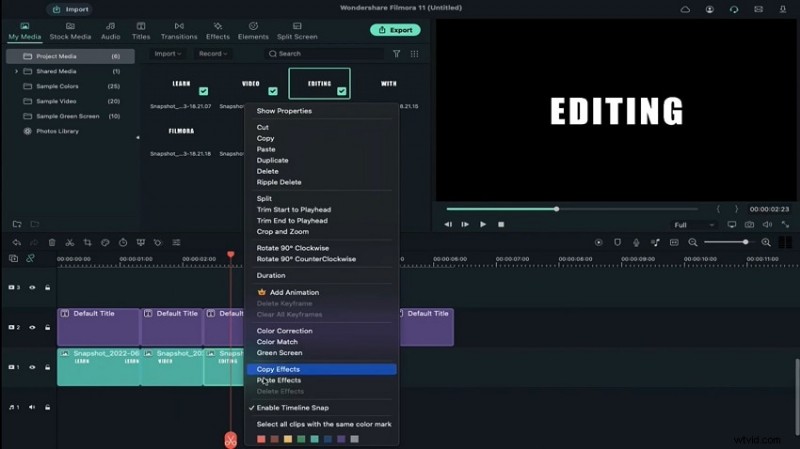Open fullscreen preview icon
Viewport: 800px width, 449px height.
(x=785, y=224)
